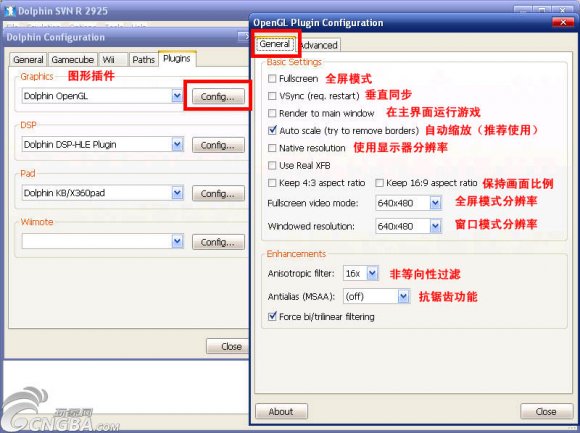Click Config button for DSP plugin
This screenshot has height=433, width=580.
tap(218, 145)
